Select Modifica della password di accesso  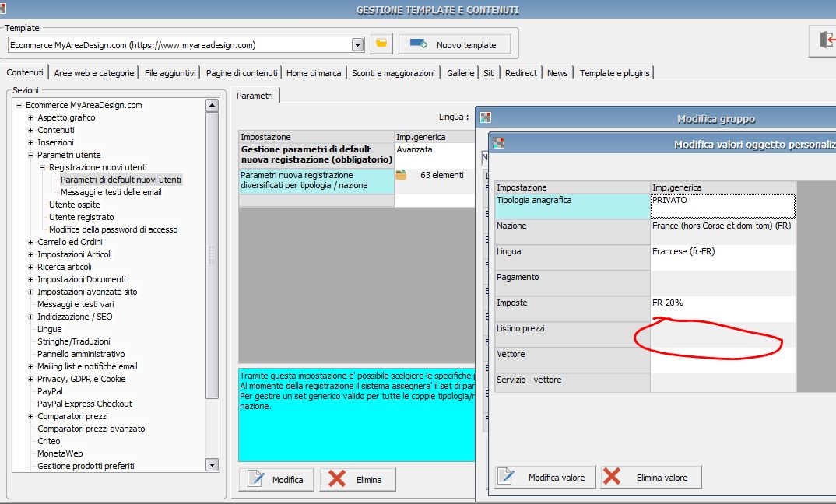coord(113,229)
